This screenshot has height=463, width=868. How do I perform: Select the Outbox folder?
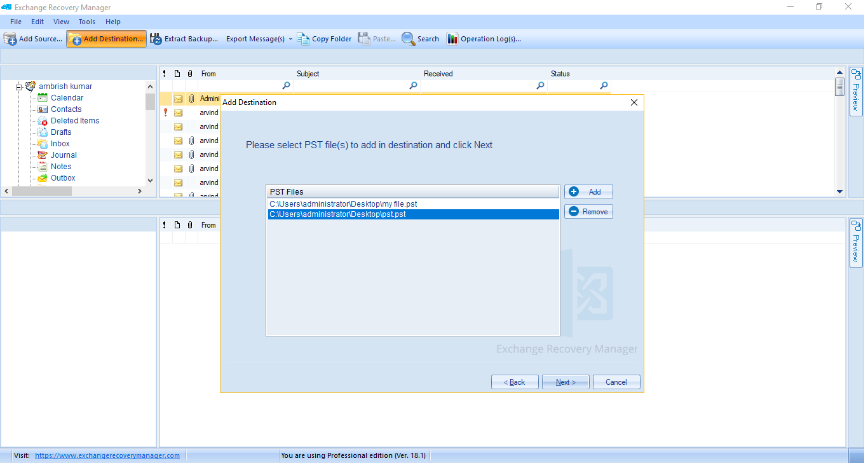point(63,178)
